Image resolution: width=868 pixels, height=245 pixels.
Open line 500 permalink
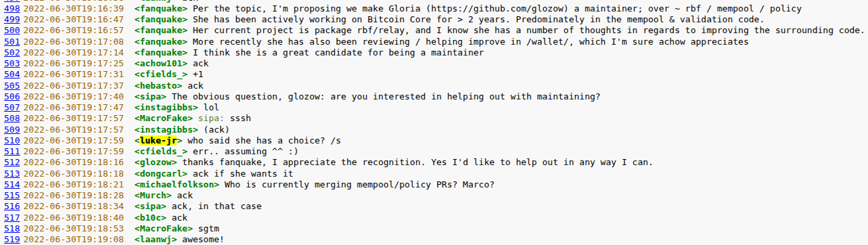point(12,30)
